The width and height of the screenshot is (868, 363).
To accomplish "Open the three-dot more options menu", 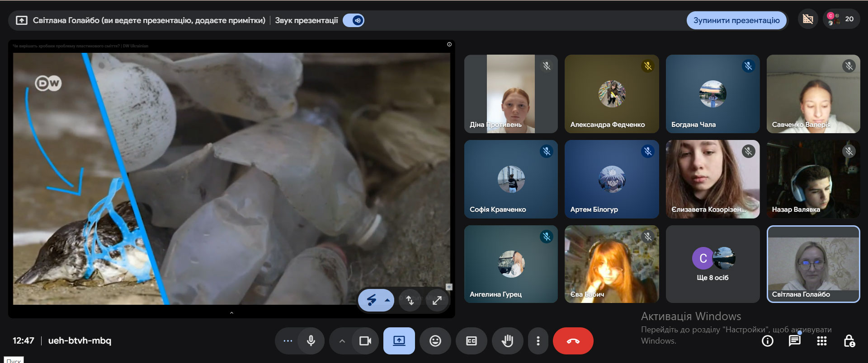I will click(538, 341).
